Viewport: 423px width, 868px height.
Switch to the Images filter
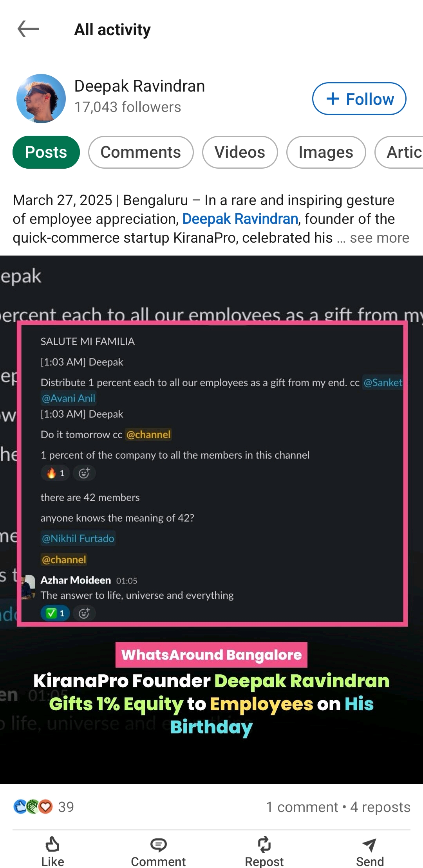point(326,152)
